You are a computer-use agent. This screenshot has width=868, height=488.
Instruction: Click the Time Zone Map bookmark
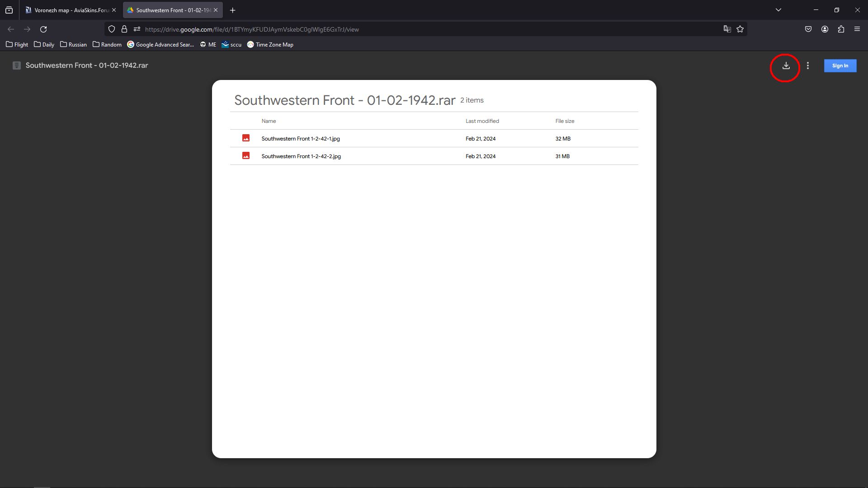point(270,45)
